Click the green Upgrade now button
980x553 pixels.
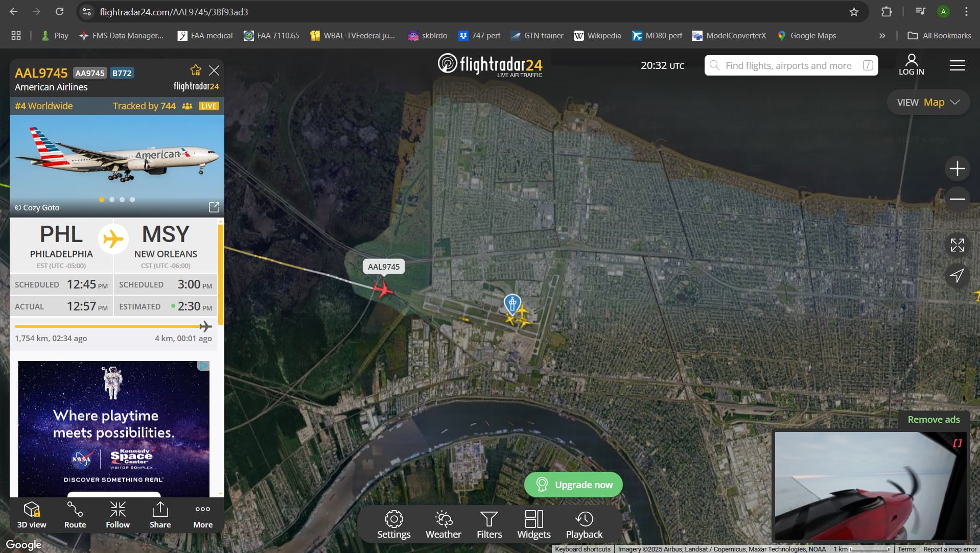(573, 485)
